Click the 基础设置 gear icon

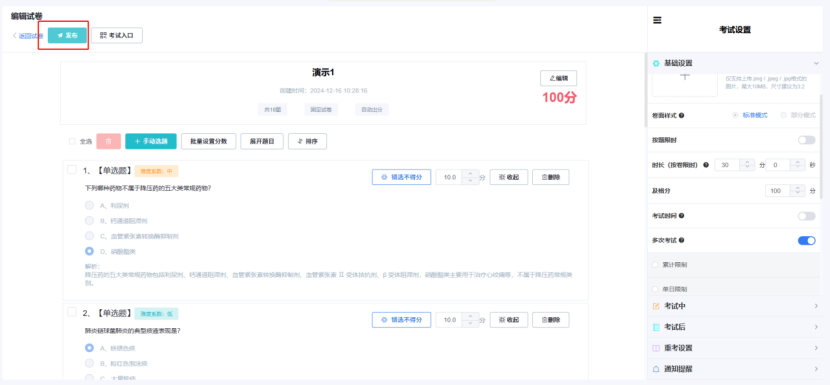[x=656, y=63]
